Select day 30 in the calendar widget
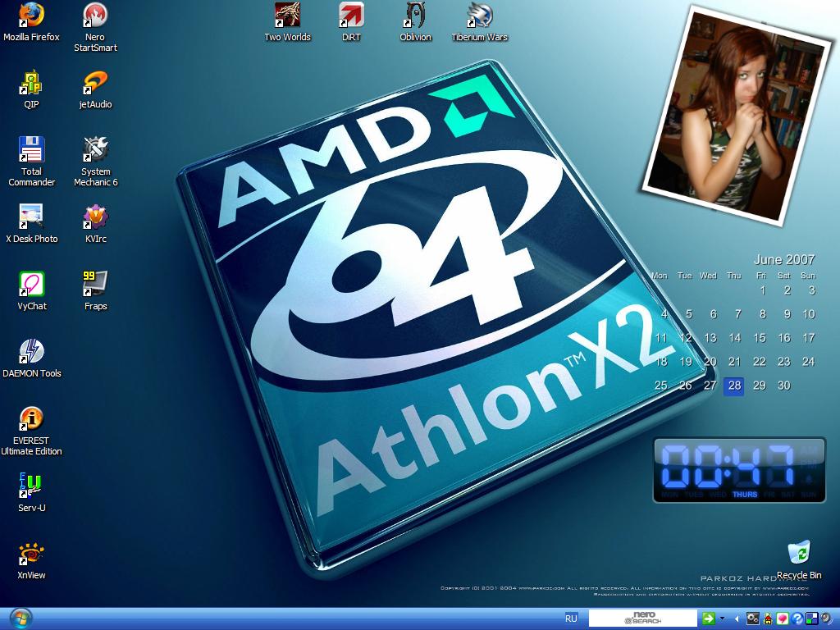 783,386
